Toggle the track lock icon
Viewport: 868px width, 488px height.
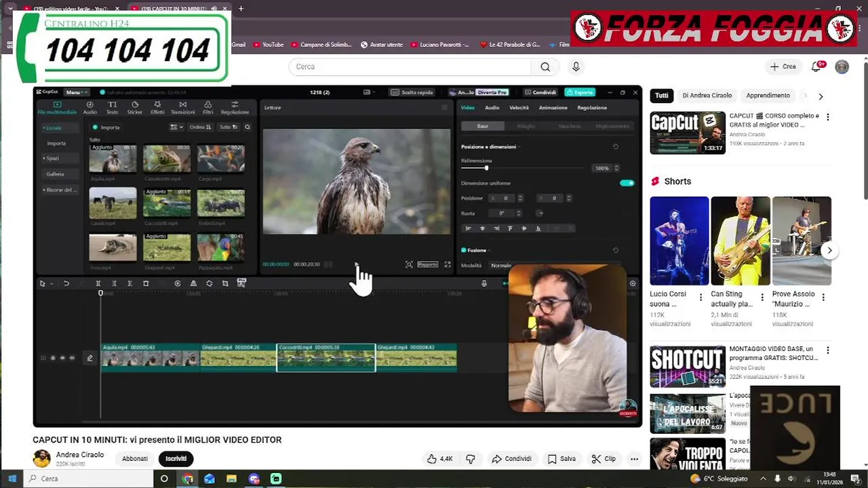point(53,358)
